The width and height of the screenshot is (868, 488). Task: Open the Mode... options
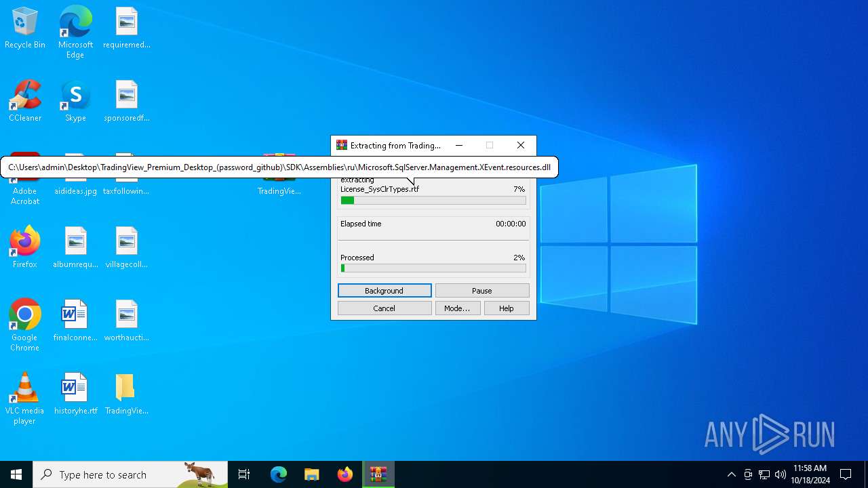tap(457, 308)
